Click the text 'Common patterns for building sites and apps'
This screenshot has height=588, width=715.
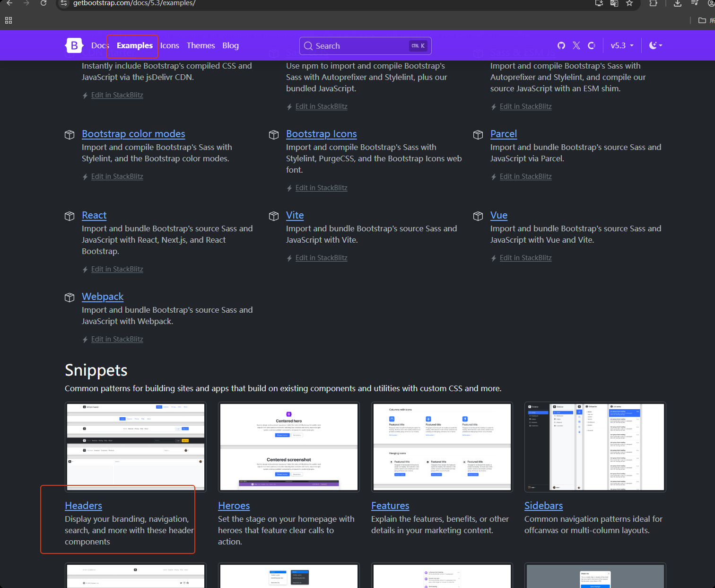pyautogui.click(x=147, y=388)
